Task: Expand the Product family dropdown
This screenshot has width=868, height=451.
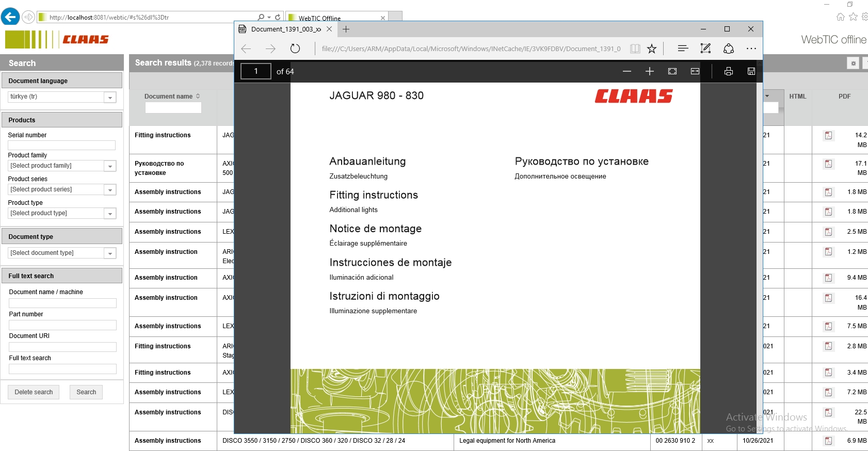Action: (x=110, y=166)
